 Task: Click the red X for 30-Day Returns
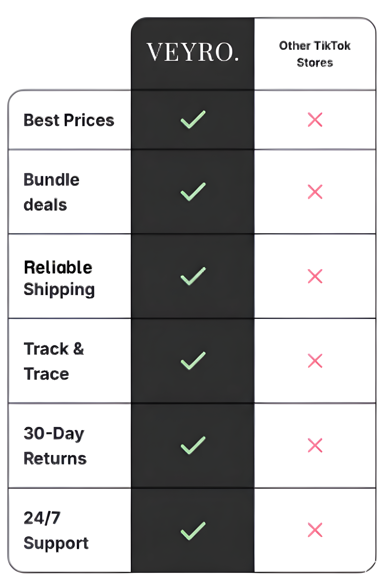pos(315,445)
